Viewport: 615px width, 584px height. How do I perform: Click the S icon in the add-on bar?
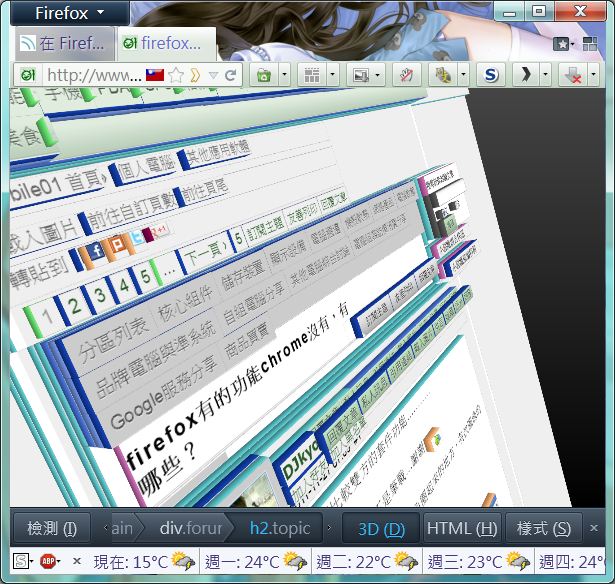point(20,561)
